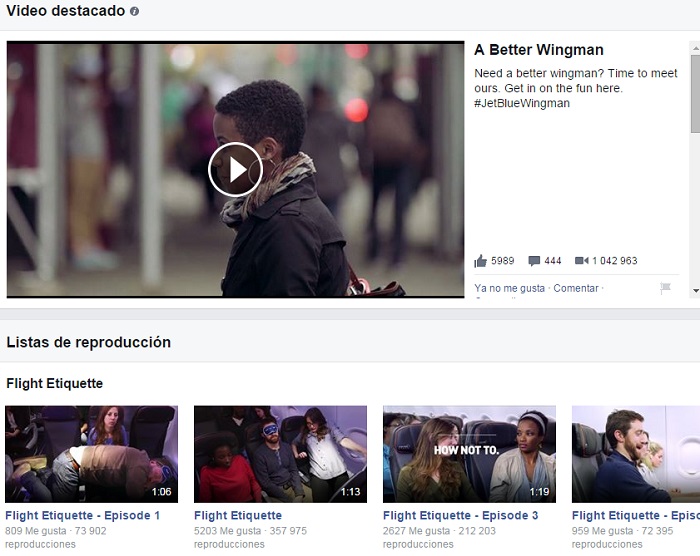700x556 pixels.
Task: Open the A Better Wingman title
Action: pos(538,50)
